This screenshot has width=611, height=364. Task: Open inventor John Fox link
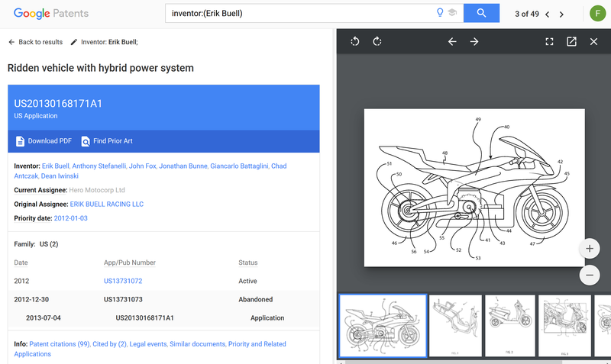[x=142, y=166]
